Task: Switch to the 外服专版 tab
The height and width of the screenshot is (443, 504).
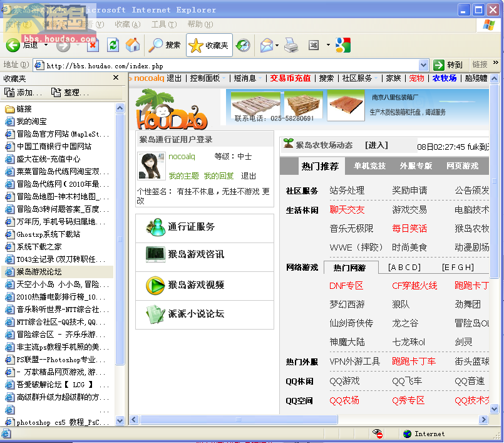Action: (416, 166)
